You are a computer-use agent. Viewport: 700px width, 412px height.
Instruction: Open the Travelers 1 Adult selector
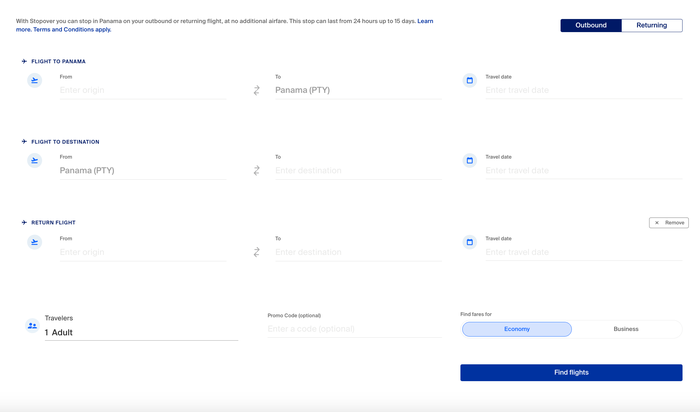(x=141, y=328)
